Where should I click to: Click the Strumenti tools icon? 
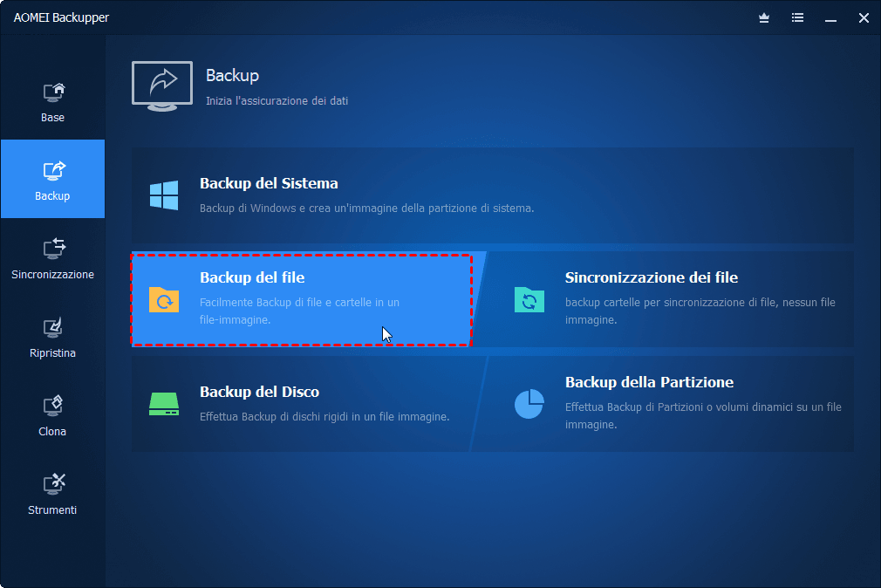pos(54,484)
